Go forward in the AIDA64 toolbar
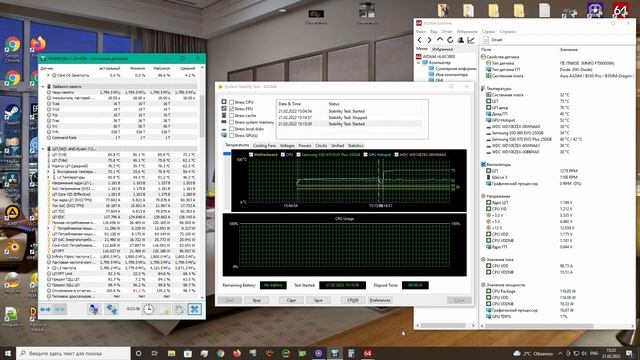The height and width of the screenshot is (360, 640). click(429, 40)
